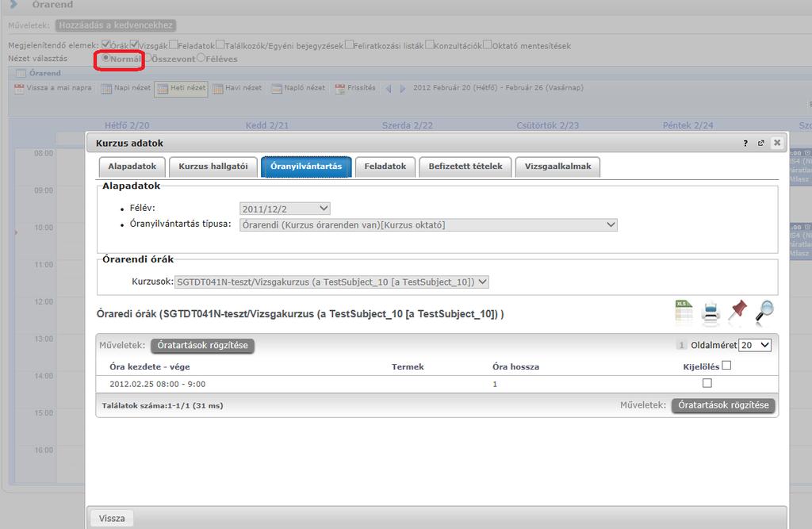Switch to Napi nézet in background timetable
Screen dimensions: 812x529
tap(126, 88)
